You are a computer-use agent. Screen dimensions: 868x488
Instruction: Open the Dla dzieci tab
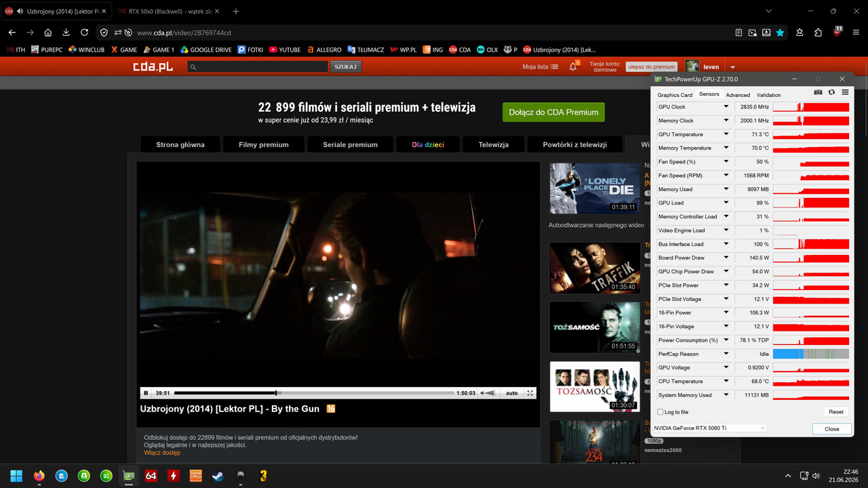pyautogui.click(x=428, y=144)
